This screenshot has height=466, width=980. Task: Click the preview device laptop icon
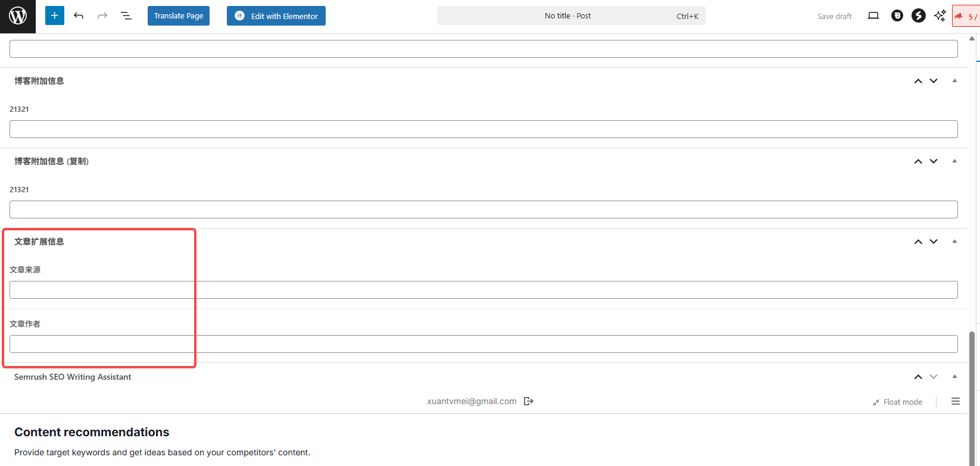coord(873,16)
